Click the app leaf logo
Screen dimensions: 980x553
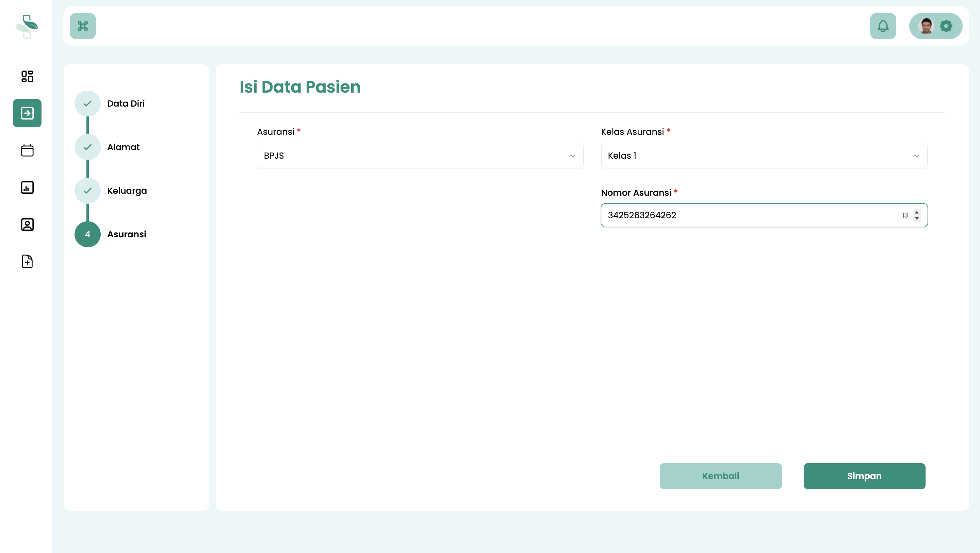[x=27, y=26]
